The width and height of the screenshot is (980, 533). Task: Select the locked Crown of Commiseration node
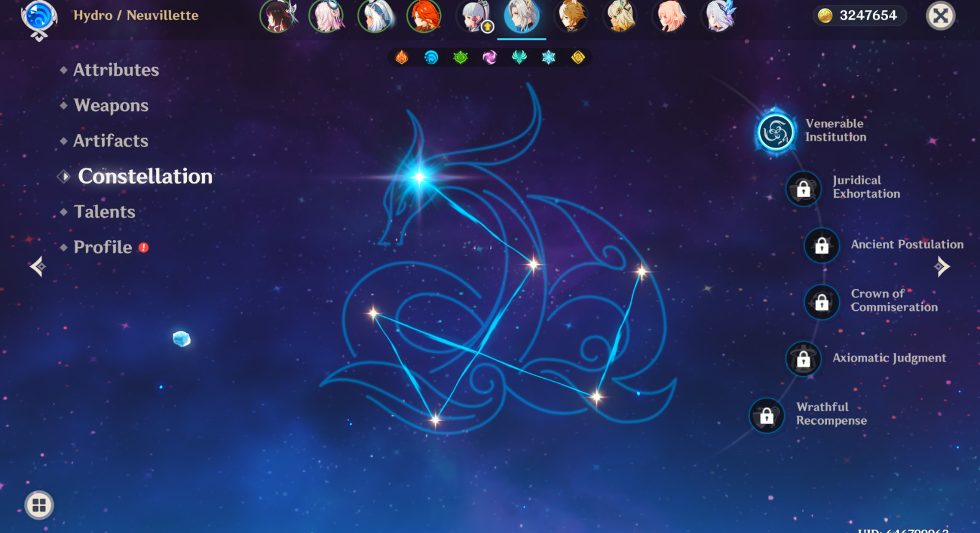point(821,302)
